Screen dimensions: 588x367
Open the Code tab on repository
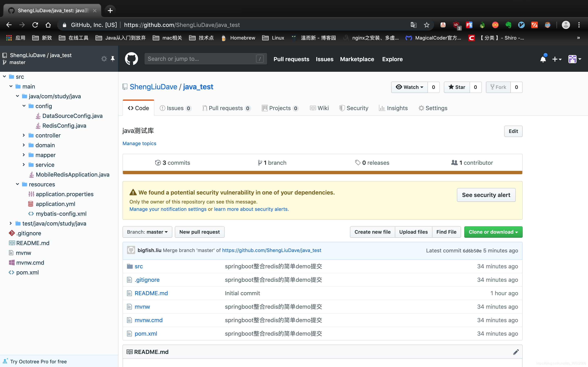(138, 108)
